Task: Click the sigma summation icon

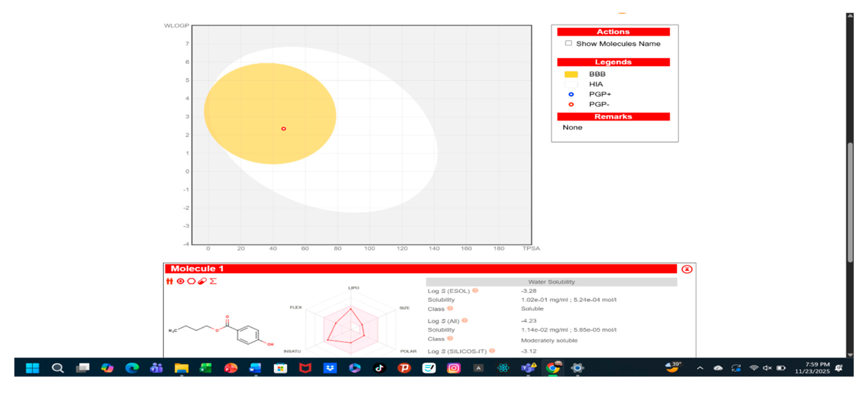Action: point(213,281)
